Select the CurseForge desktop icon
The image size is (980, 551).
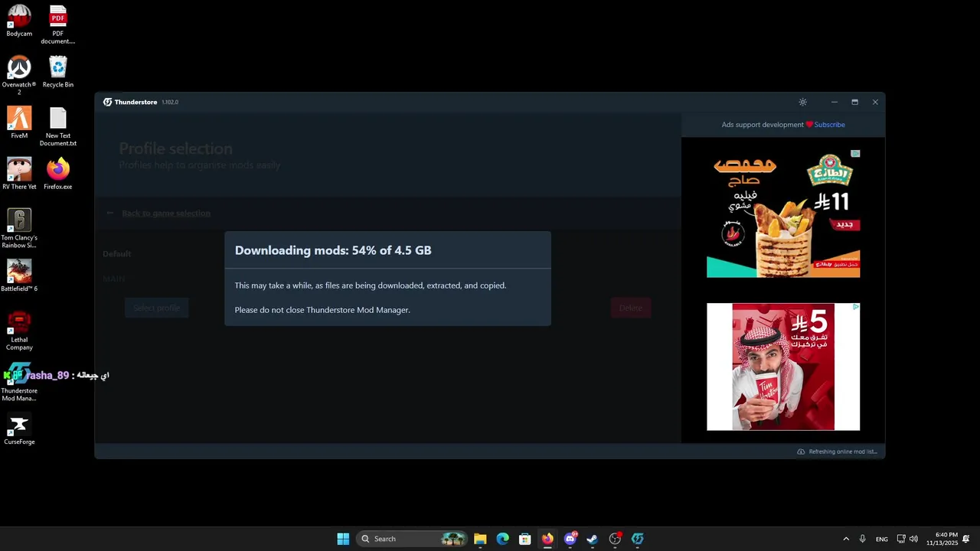click(19, 429)
